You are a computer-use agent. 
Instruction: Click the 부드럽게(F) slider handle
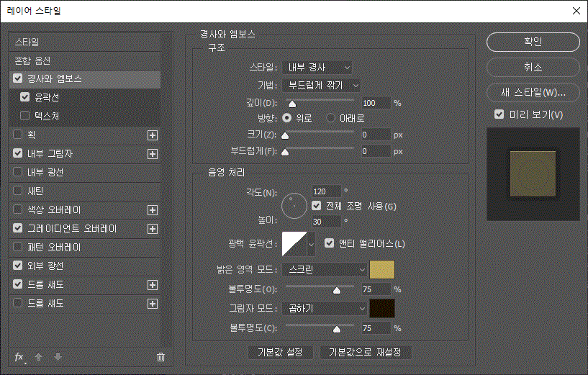pyautogui.click(x=285, y=153)
